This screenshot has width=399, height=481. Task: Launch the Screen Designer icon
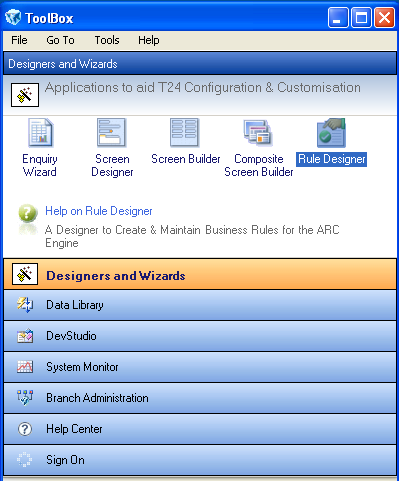point(112,133)
